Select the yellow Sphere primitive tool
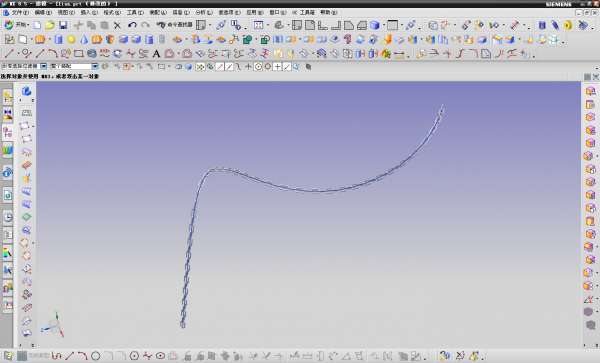 click(71, 39)
